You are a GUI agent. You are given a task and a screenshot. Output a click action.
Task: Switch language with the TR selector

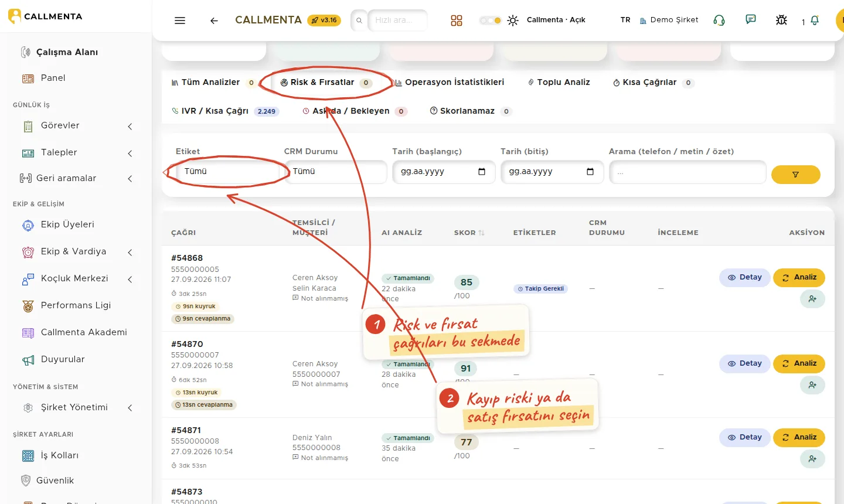click(x=625, y=20)
